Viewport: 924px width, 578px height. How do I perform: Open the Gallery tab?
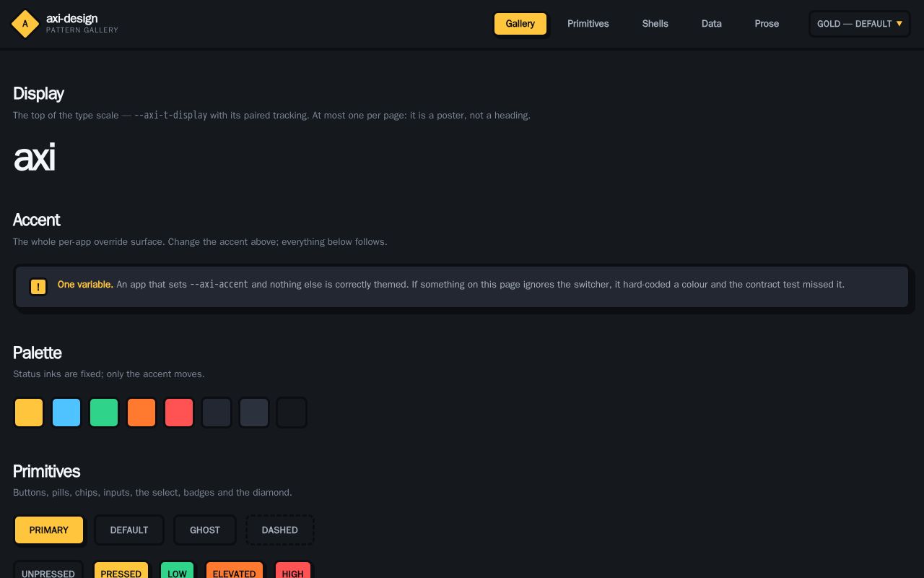pyautogui.click(x=520, y=24)
